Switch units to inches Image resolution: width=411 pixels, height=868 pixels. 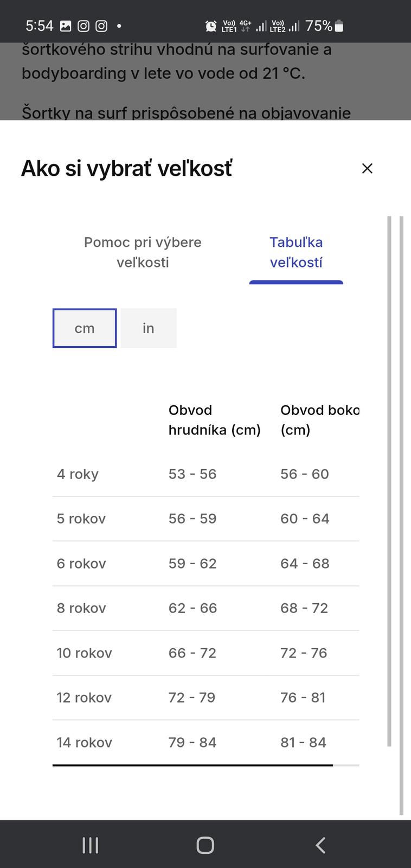(x=149, y=328)
